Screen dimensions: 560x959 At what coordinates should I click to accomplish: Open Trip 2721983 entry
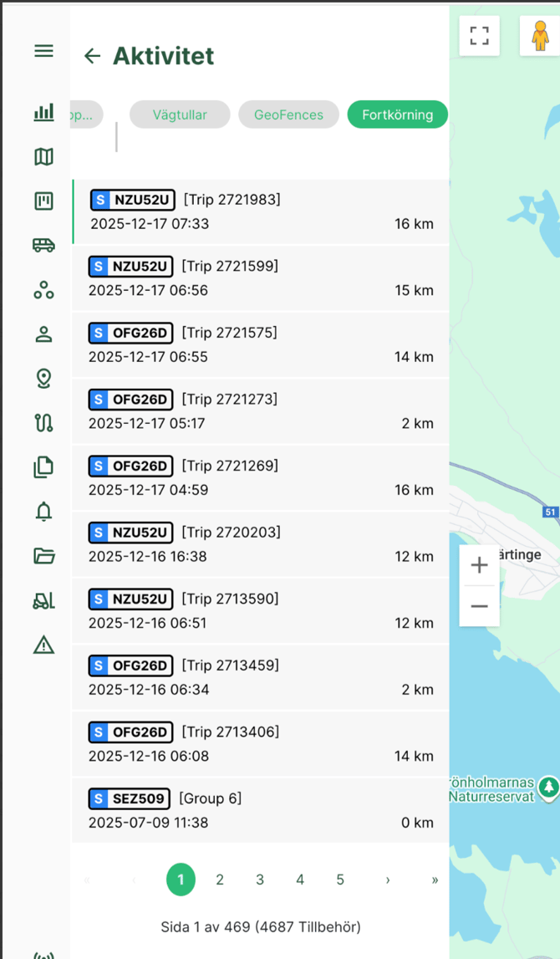click(x=261, y=212)
